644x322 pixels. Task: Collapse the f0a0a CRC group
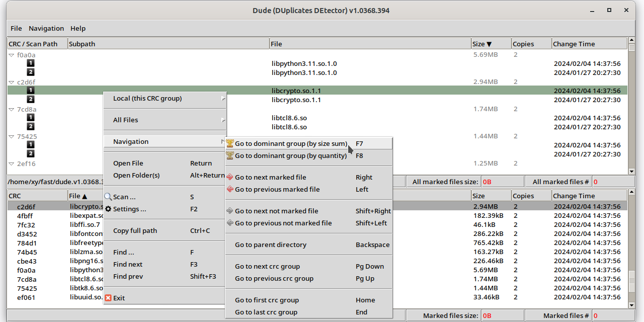click(12, 55)
